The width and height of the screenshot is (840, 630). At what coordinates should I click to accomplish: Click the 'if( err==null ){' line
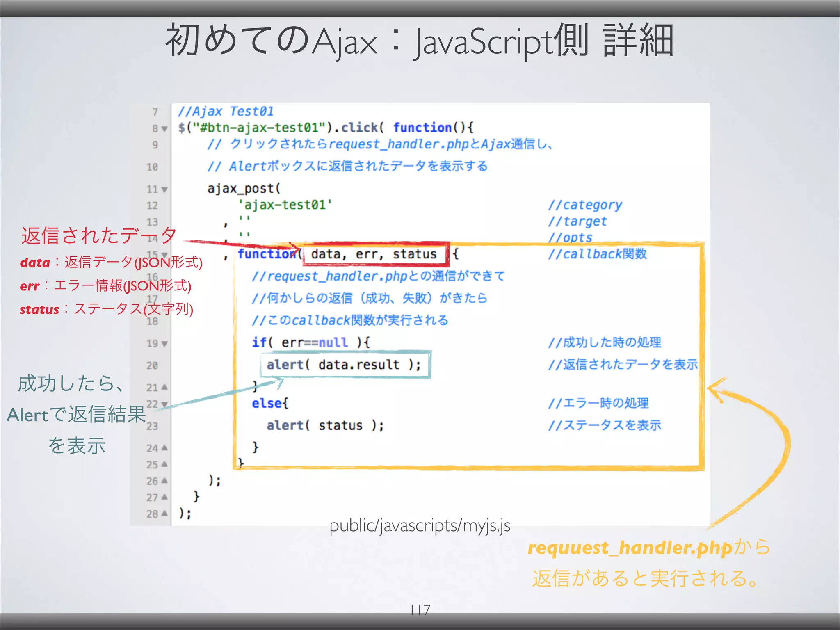coord(311,342)
